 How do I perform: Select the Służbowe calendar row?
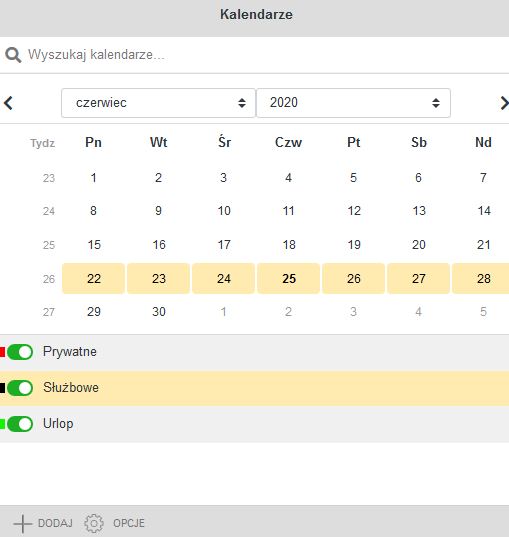[x=254, y=388]
